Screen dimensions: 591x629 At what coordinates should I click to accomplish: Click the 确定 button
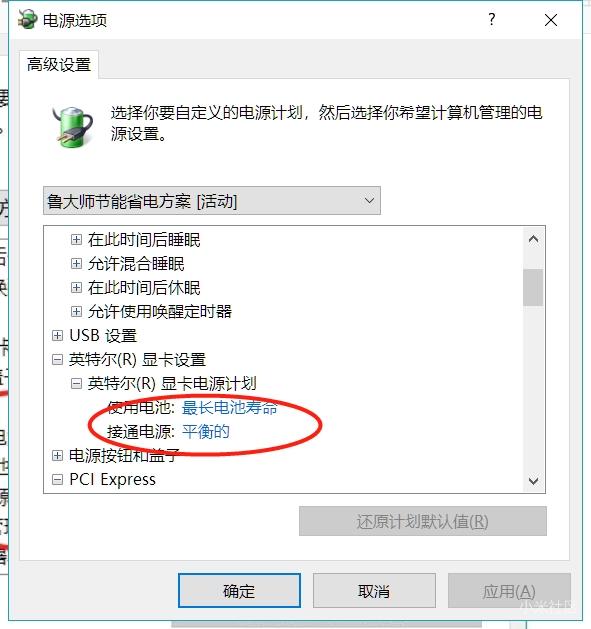tap(239, 590)
